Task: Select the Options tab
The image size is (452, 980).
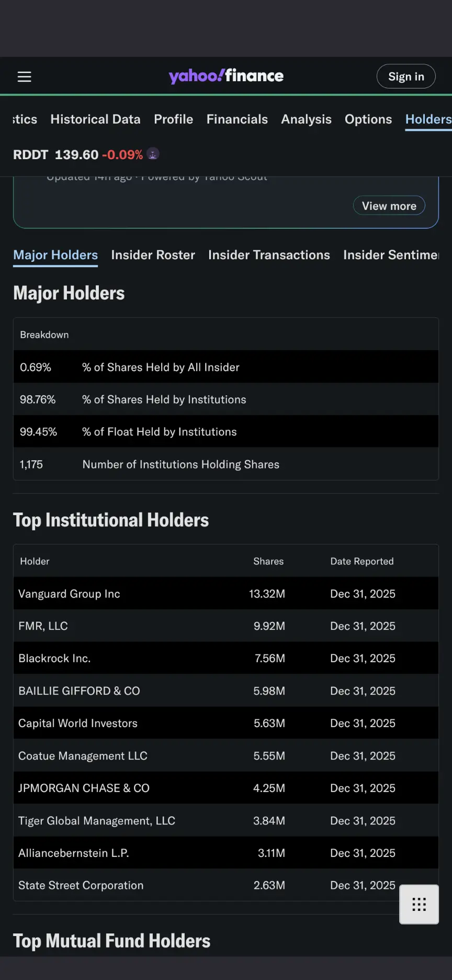Action: (x=368, y=119)
